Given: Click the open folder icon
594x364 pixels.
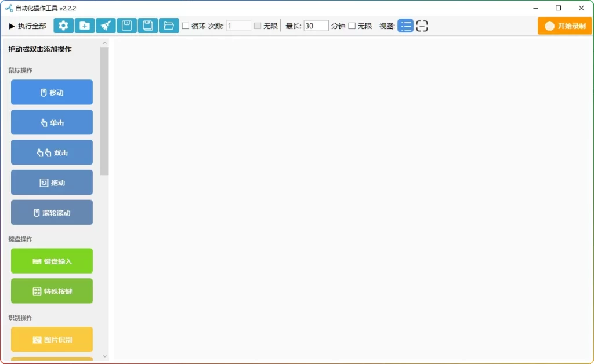Looking at the screenshot, I should tap(169, 26).
